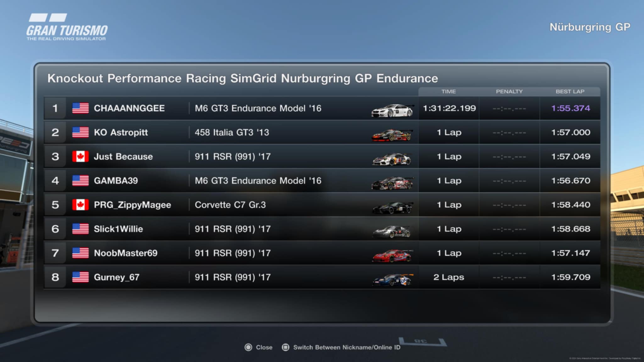The image size is (644, 362).
Task: Click GAMBA39's car name M6 GT3 Endurance Model
Action: coord(258,181)
